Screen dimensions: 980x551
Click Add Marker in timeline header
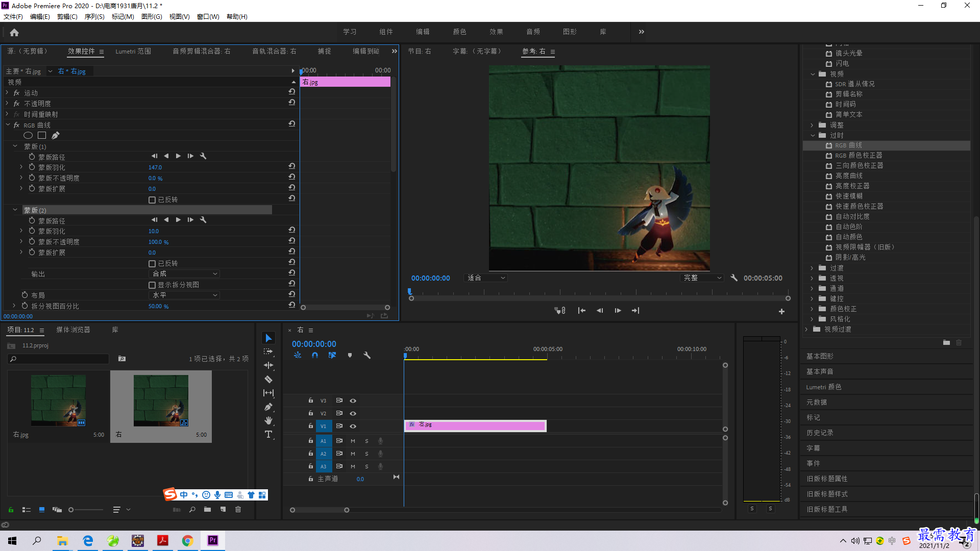(x=350, y=355)
